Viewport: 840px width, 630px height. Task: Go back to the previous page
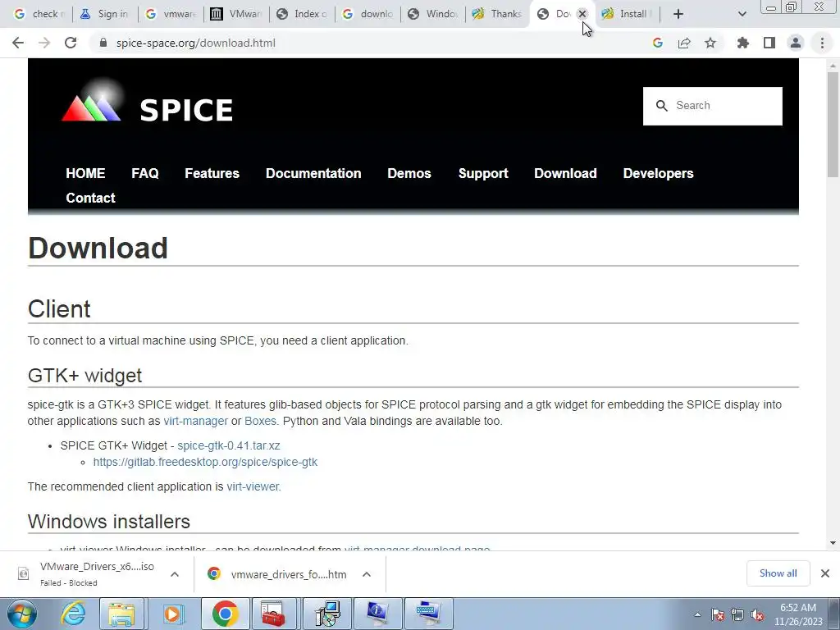tap(18, 43)
